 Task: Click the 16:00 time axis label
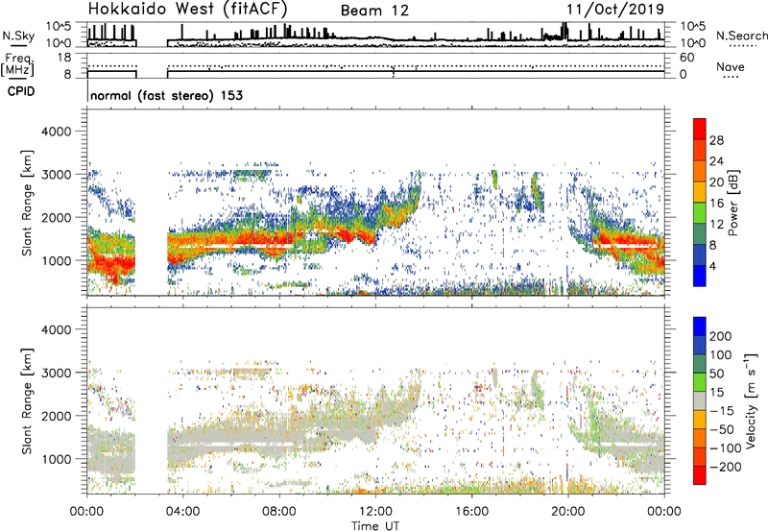tap(472, 512)
